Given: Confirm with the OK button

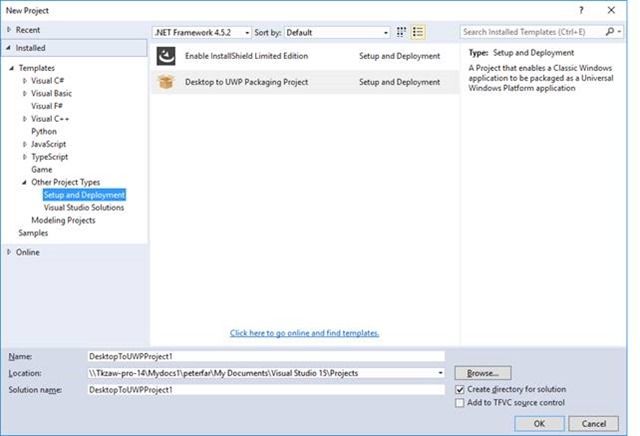Looking at the screenshot, I should 539,423.
